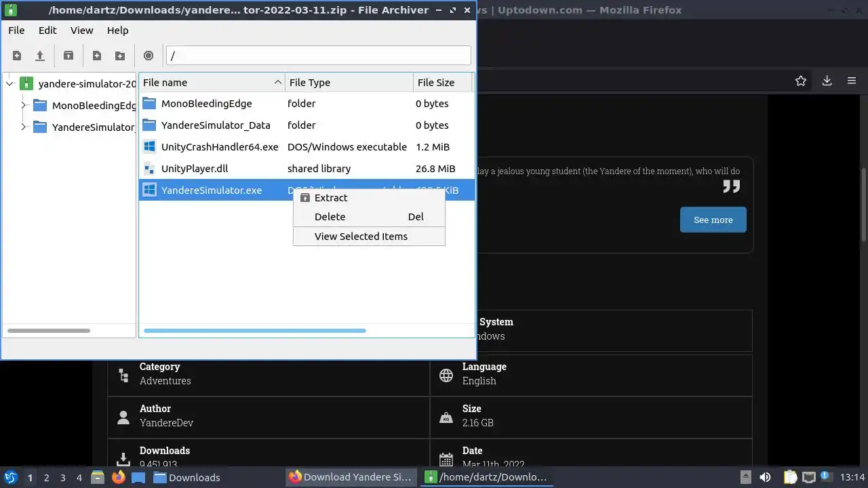Bookmark page with Firefox star icon

coord(801,81)
